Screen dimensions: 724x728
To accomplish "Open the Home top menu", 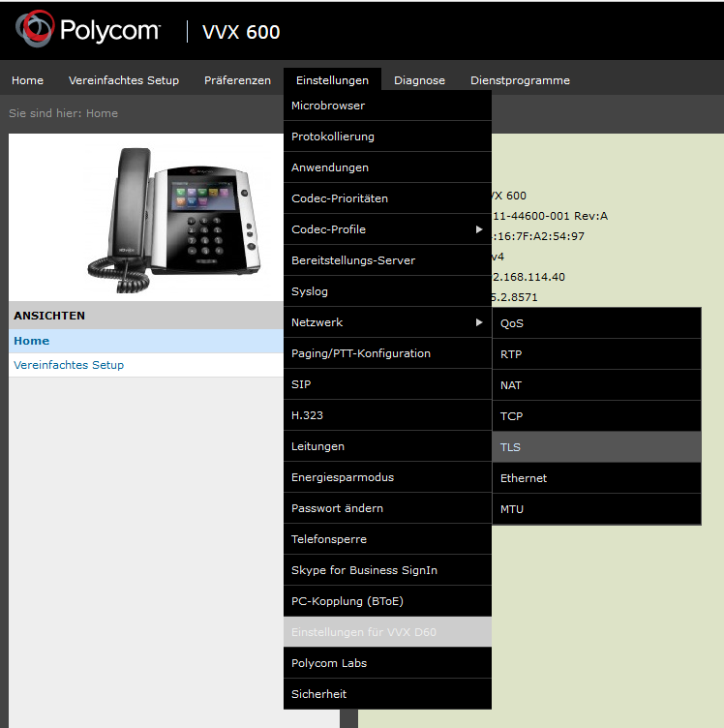I will 27,80.
